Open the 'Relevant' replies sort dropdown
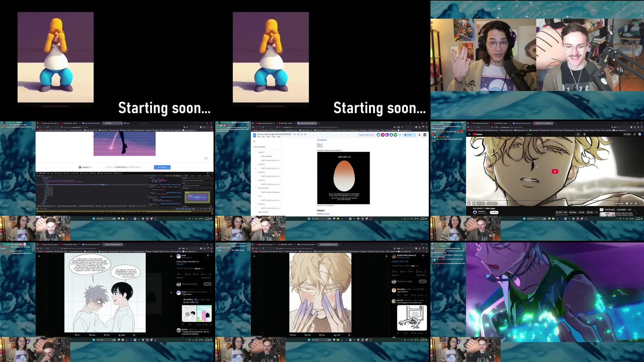Viewport: 644px width, 362px height. [x=395, y=275]
